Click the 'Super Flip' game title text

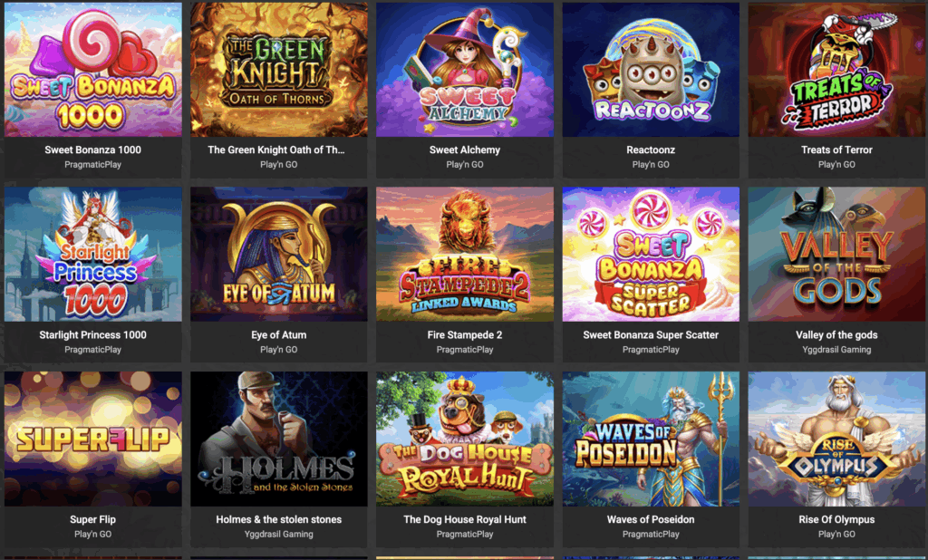click(93, 520)
